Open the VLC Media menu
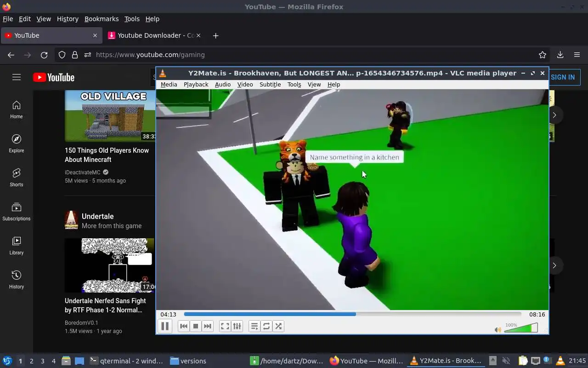Viewport: 588px width, 368px height. click(169, 85)
